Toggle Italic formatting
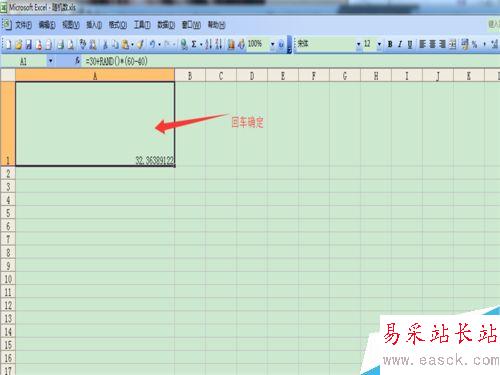Screen dimensions: 500x375 point(400,44)
